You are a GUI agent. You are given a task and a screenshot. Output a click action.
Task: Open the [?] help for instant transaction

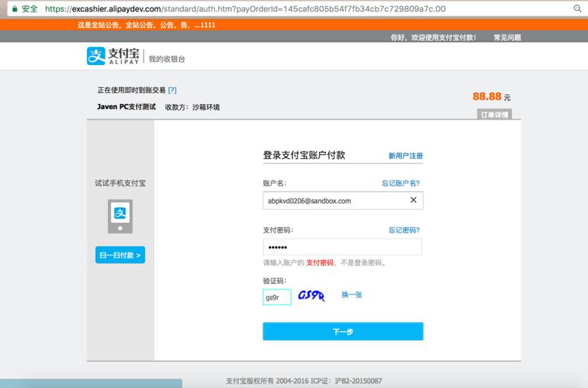tap(172, 90)
